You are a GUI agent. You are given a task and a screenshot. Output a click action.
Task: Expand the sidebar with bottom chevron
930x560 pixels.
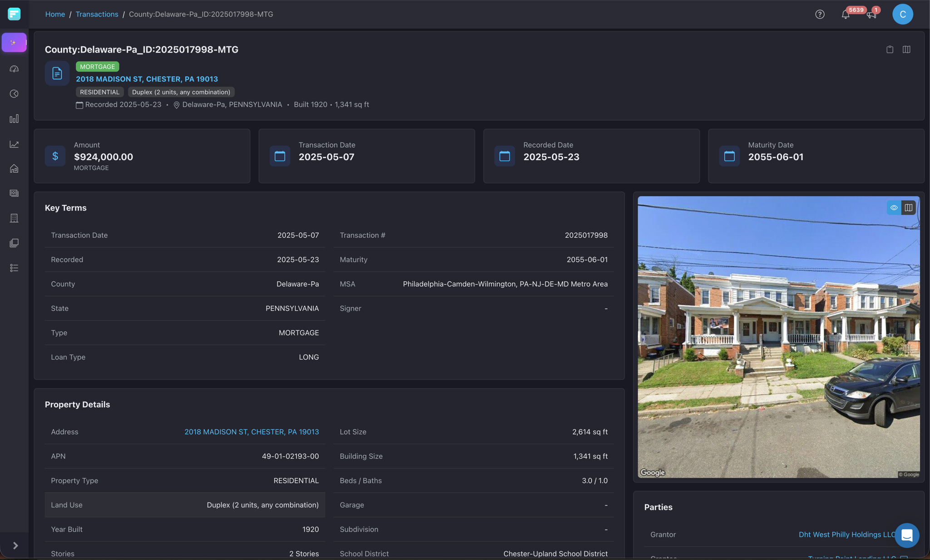[x=15, y=545]
